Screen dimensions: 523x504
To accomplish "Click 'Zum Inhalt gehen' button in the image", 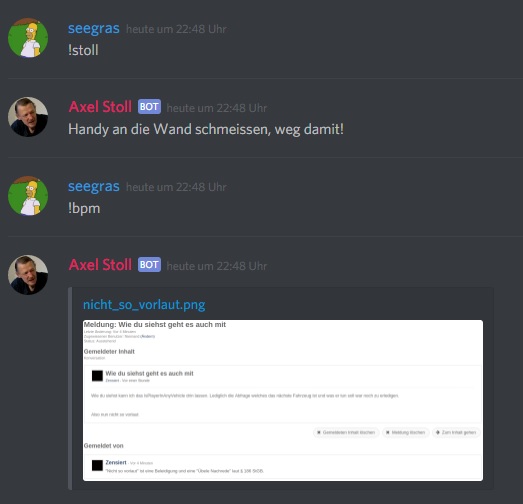I will [x=456, y=432].
